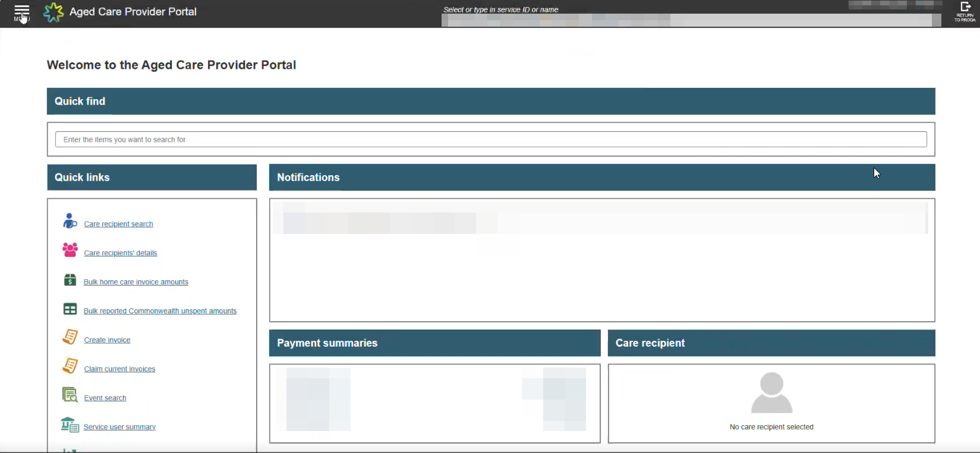Image resolution: width=980 pixels, height=453 pixels.
Task: Go to Claim current invoices link
Action: (x=119, y=369)
